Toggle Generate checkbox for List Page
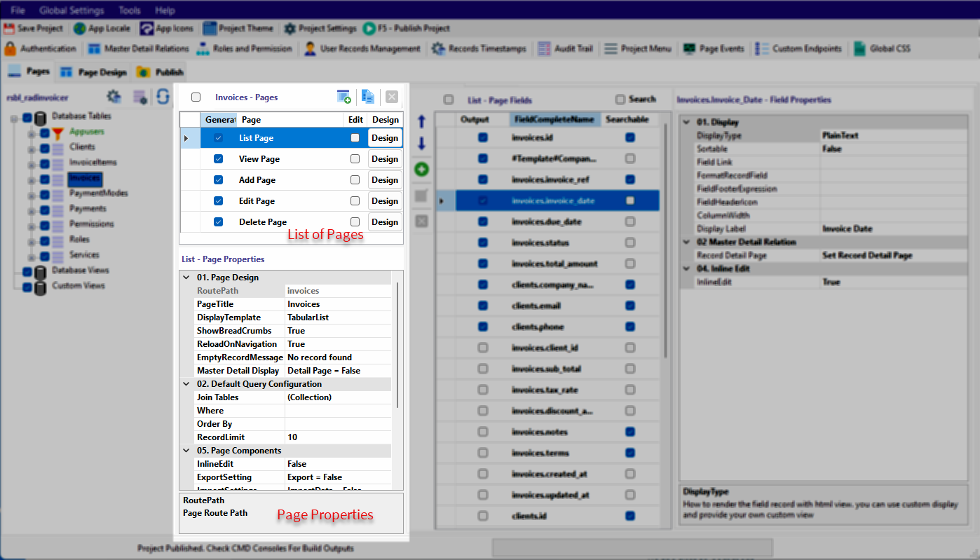Screen dimensions: 980x560 point(219,138)
